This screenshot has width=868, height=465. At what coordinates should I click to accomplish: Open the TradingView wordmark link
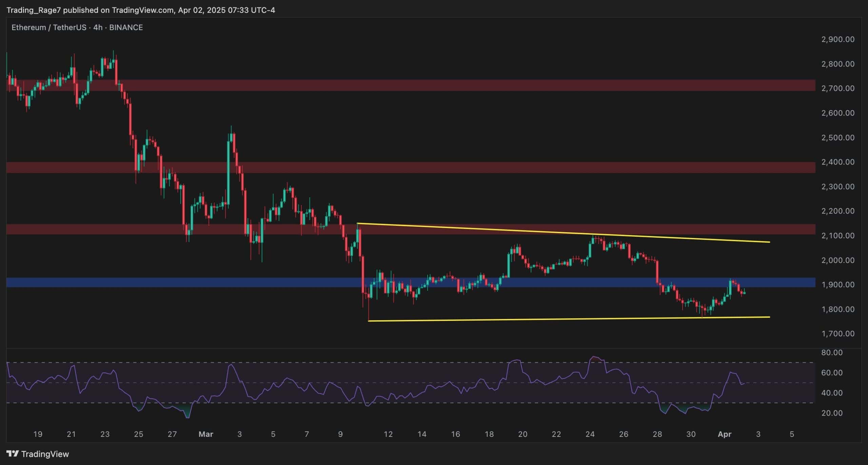pos(45,454)
